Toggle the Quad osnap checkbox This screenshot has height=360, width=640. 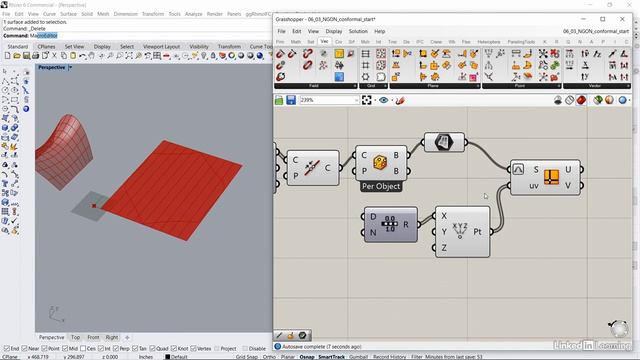point(152,349)
